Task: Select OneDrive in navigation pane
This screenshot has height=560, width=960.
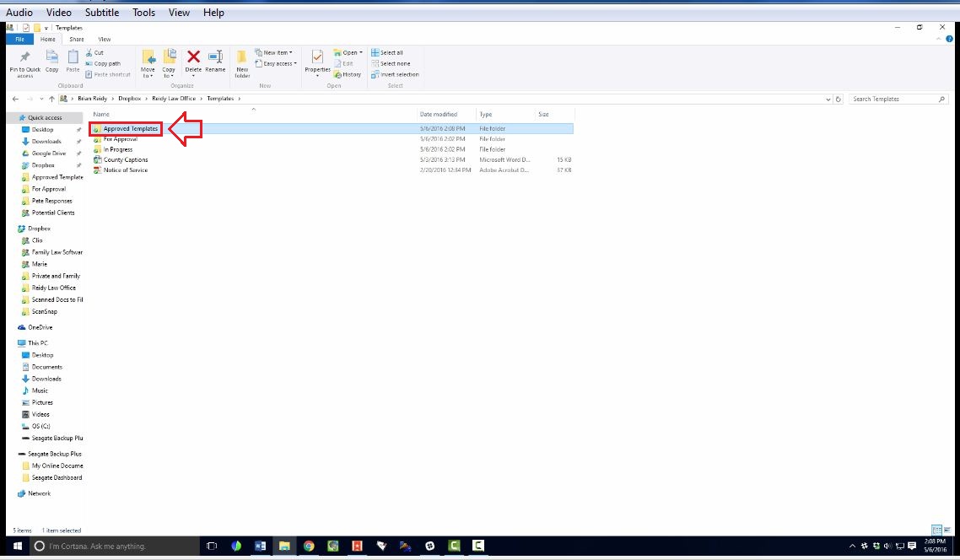Action: coord(40,327)
